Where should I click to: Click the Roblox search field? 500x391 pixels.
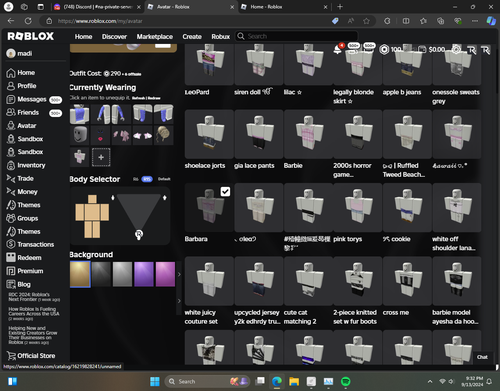pos(296,36)
